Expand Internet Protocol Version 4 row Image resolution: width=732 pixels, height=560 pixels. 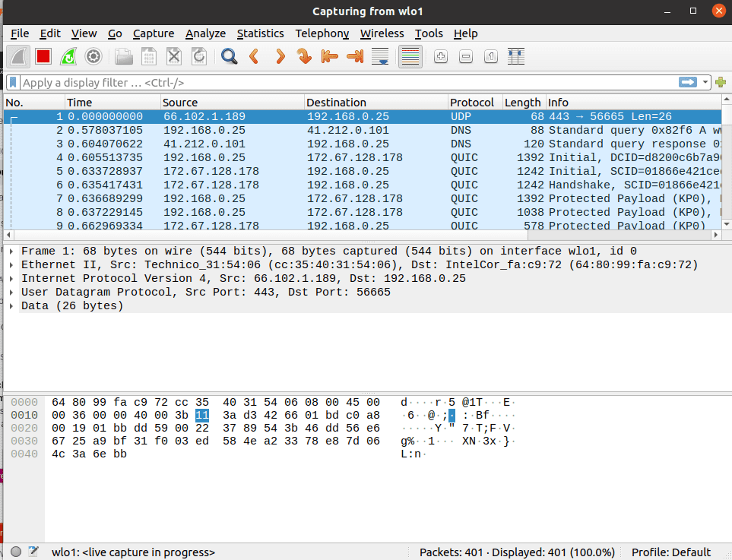click(x=11, y=279)
